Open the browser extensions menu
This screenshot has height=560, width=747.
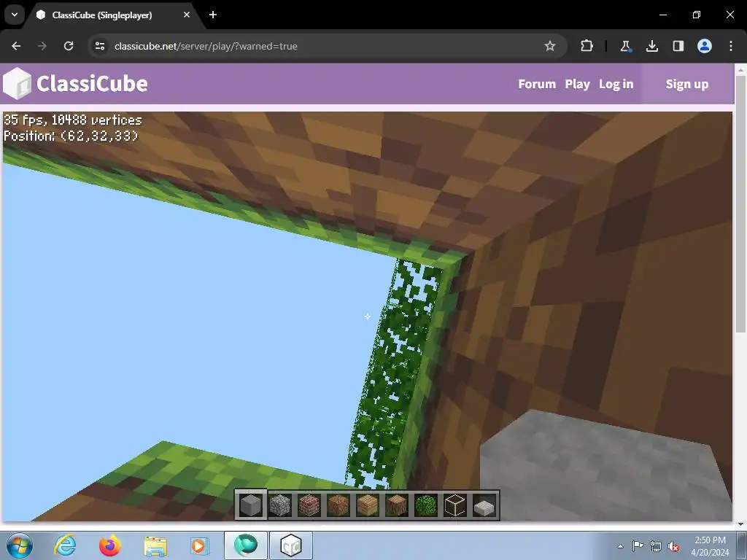coord(587,46)
